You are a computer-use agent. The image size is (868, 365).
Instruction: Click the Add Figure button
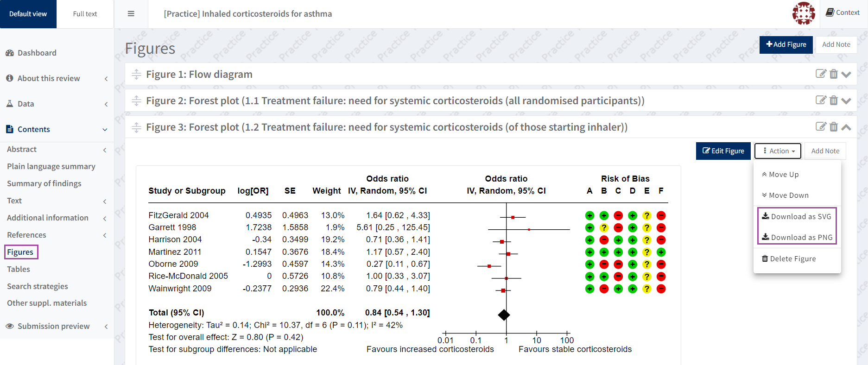[x=786, y=44]
